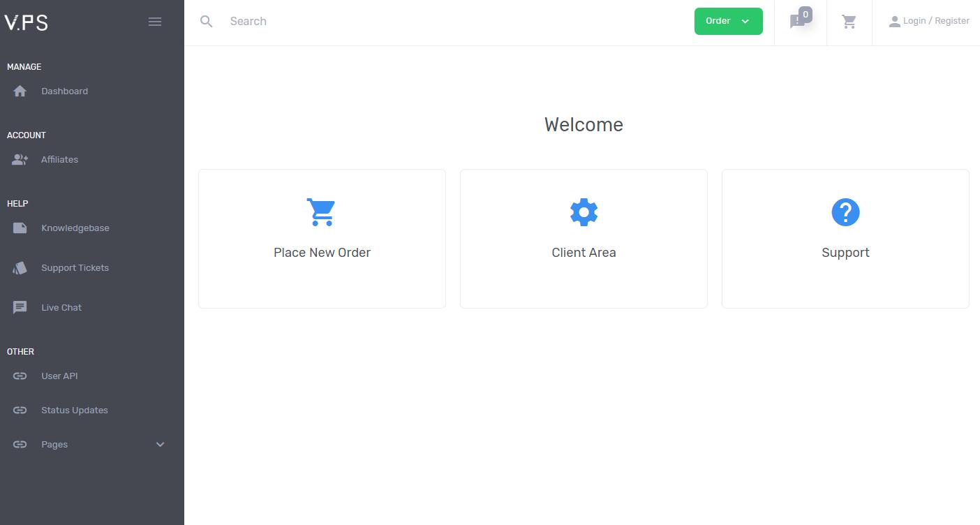Click the ACCOUNT section label
The height and width of the screenshot is (525, 980).
(27, 135)
